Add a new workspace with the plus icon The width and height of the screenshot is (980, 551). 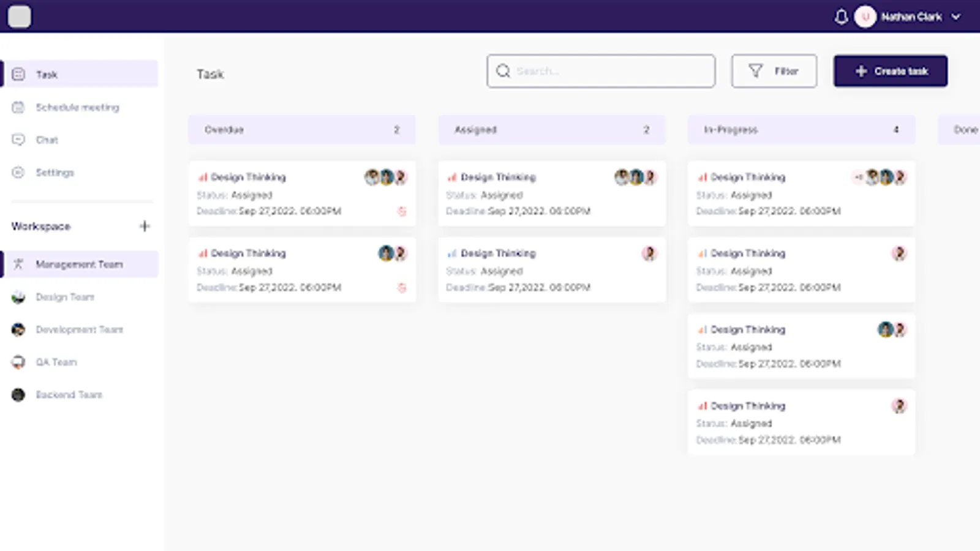(x=145, y=226)
